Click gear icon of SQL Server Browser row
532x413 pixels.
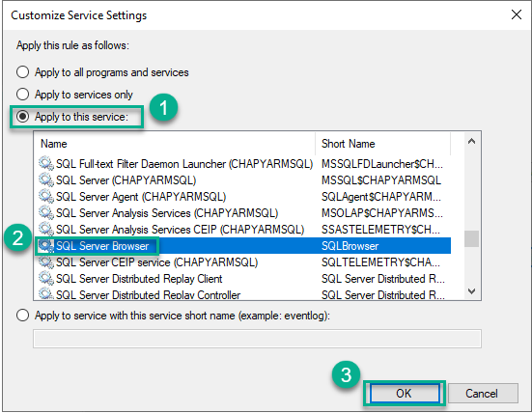(45, 245)
